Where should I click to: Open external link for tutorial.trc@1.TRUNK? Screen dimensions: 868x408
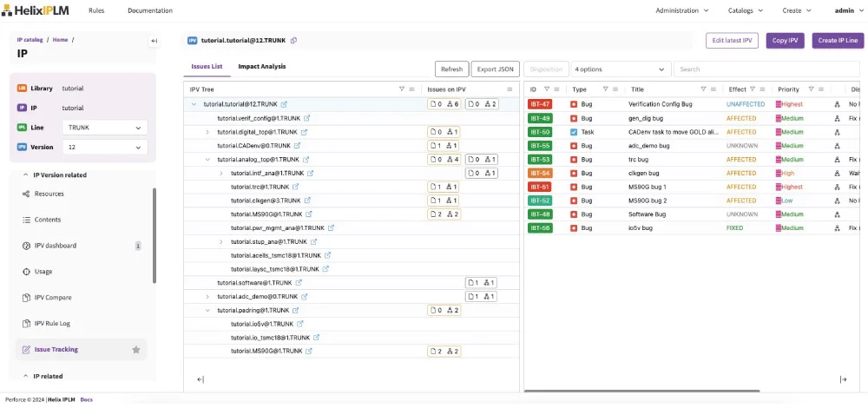pyautogui.click(x=296, y=188)
